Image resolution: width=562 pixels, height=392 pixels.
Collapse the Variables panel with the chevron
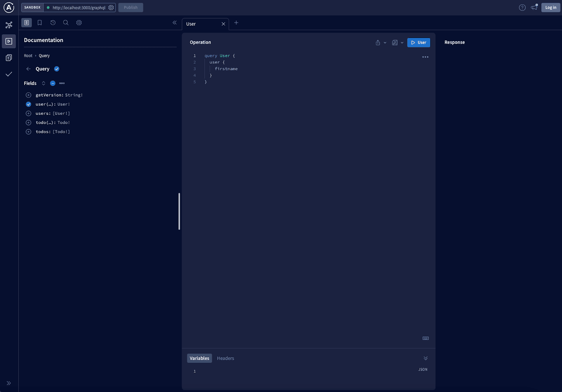425,358
